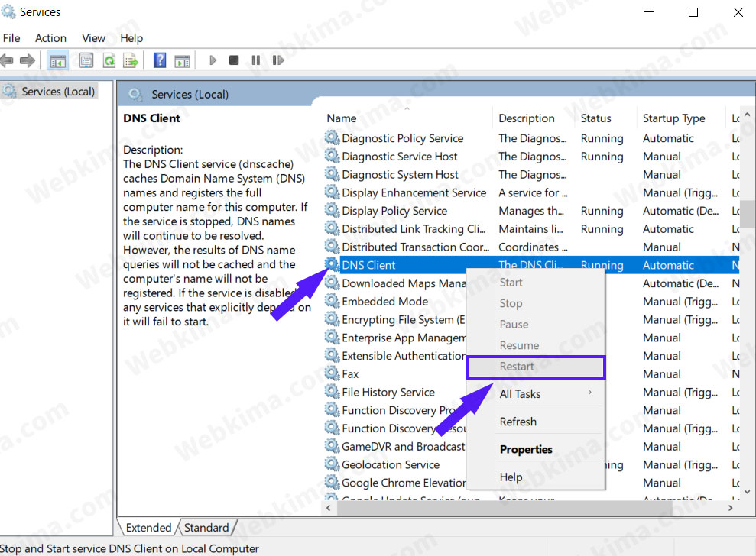756x556 pixels.
Task: Click the gear icon beside Geolocation Service
Action: pyautogui.click(x=332, y=464)
